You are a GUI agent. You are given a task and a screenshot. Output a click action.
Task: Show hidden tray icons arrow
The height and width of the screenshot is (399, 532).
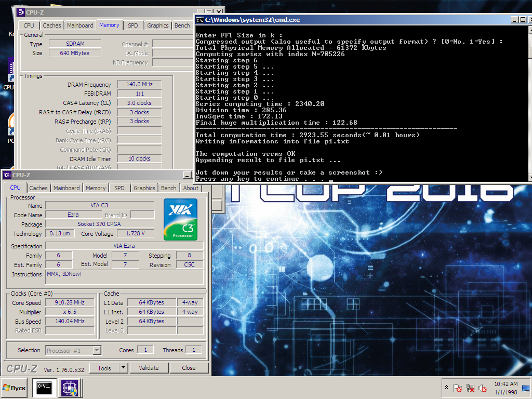446,388
